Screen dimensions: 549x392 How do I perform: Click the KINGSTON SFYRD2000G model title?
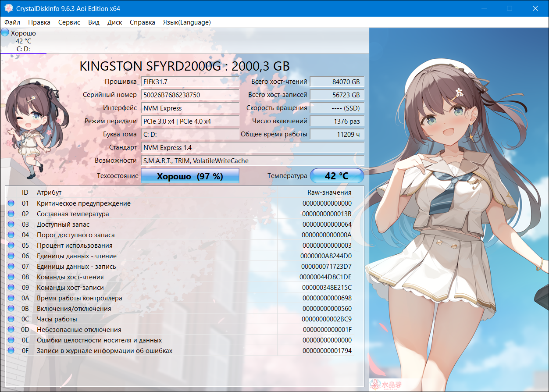coord(185,66)
